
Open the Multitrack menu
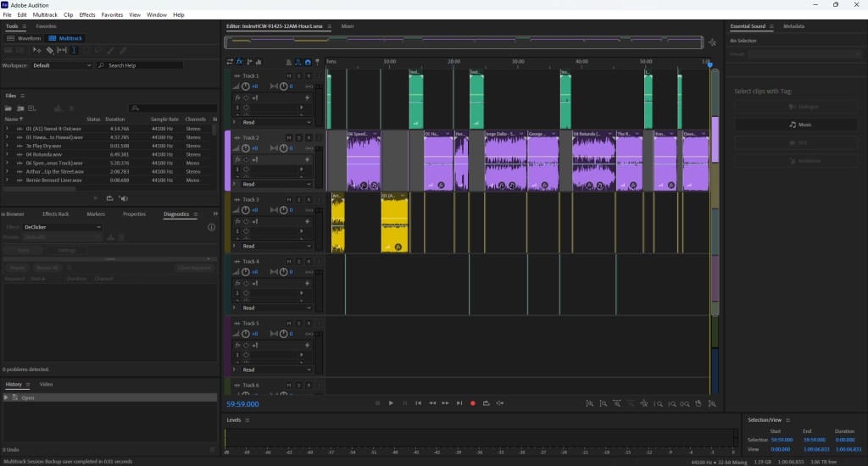pyautogui.click(x=45, y=14)
